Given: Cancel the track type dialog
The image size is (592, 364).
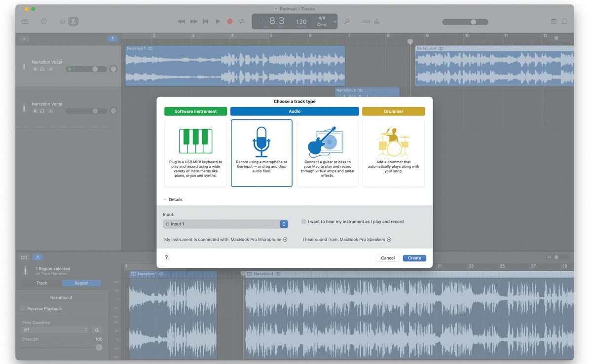Looking at the screenshot, I should tap(388, 257).
